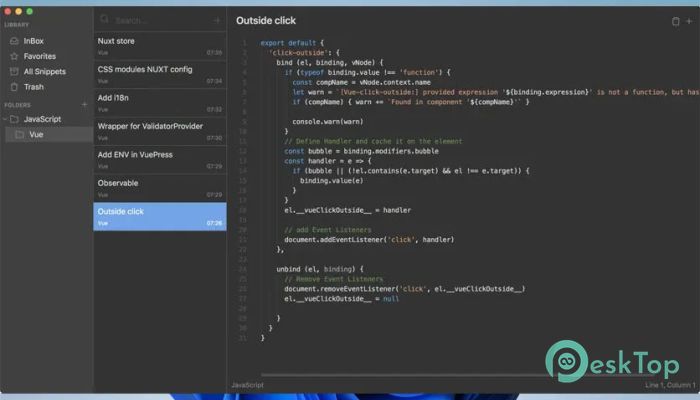Click the green macOS fullscreen button
The height and width of the screenshot is (400, 700).
29,11
